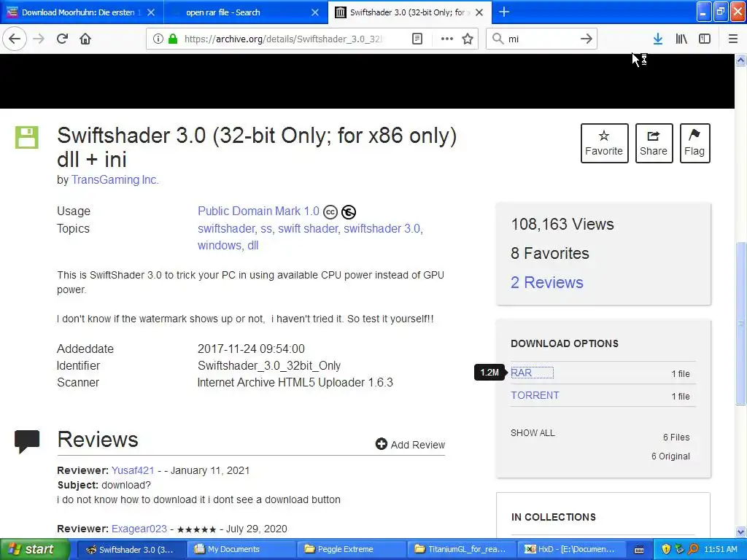Favorite this item
Screen dimensions: 747x560
(604, 144)
